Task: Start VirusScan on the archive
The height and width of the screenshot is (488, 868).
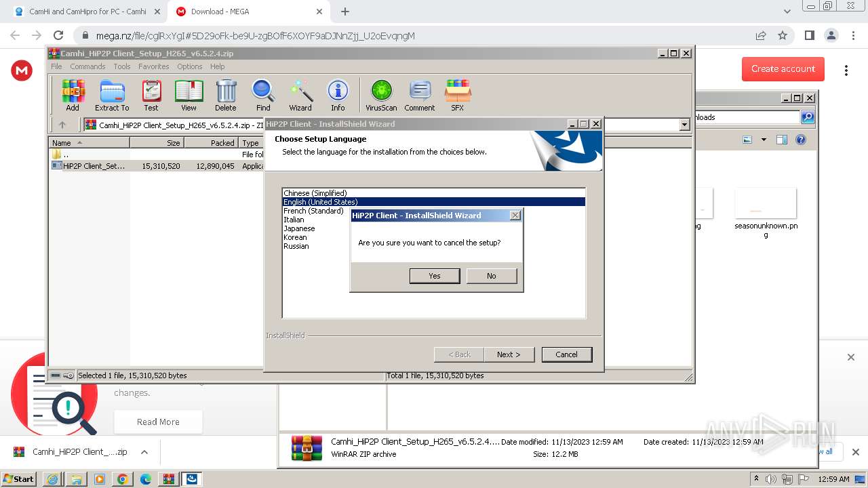Action: [x=381, y=95]
